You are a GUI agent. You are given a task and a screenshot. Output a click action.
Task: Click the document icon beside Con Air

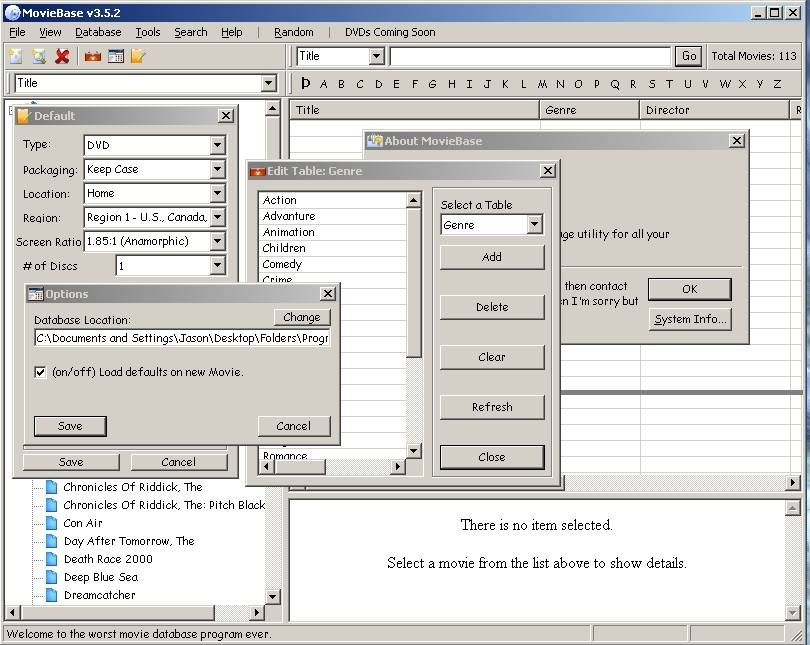[51, 523]
